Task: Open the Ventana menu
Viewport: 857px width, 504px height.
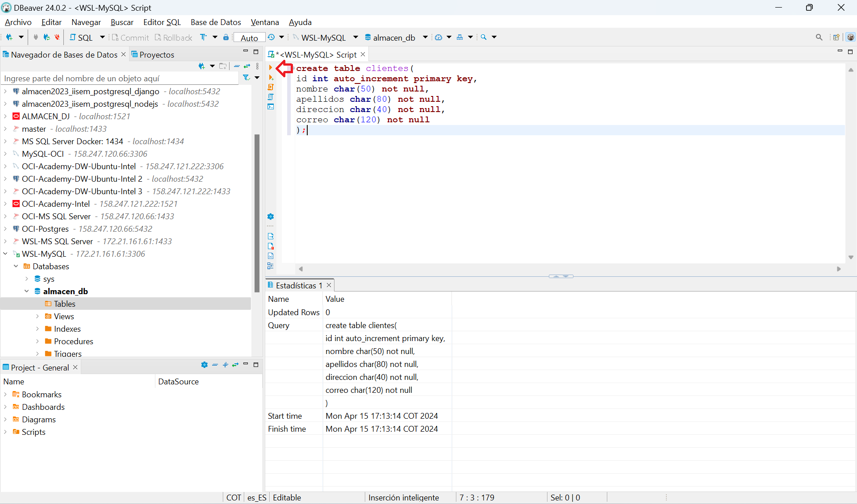Action: pyautogui.click(x=265, y=22)
